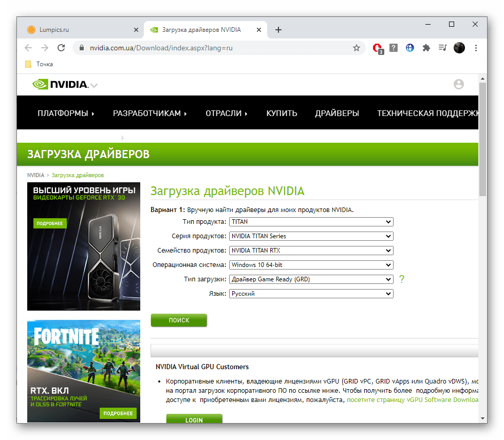Click the NVIDIA account profile icon
504x440 pixels.
pyautogui.click(x=458, y=84)
